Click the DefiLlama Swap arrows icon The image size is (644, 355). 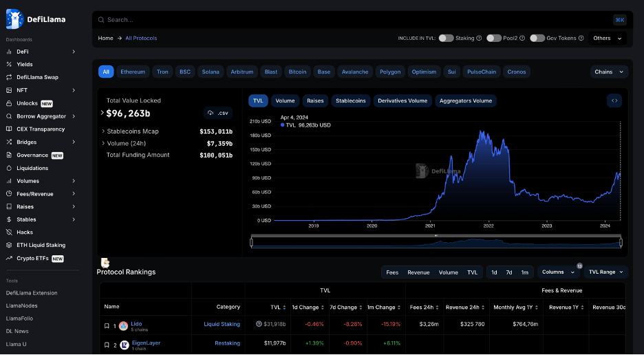click(9, 77)
